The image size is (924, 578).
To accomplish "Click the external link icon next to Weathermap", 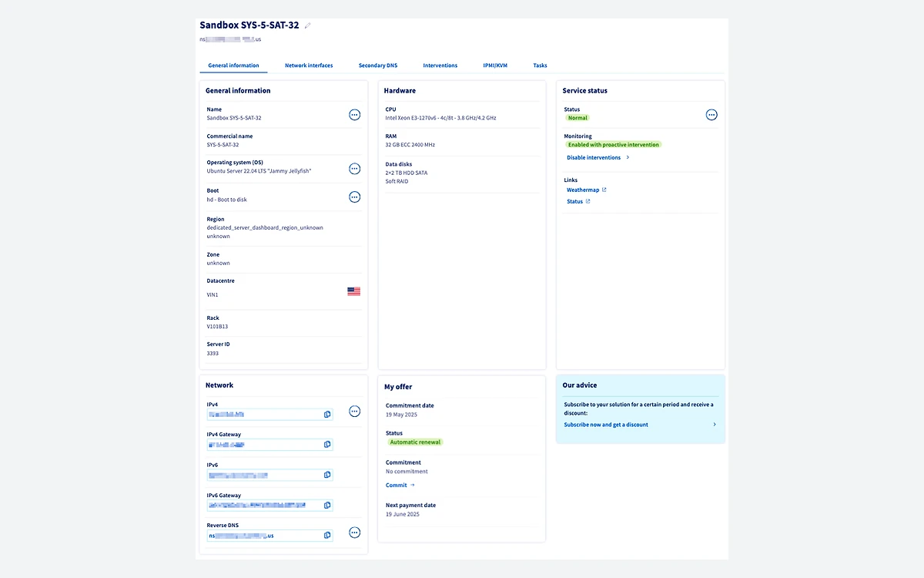I will click(x=604, y=190).
